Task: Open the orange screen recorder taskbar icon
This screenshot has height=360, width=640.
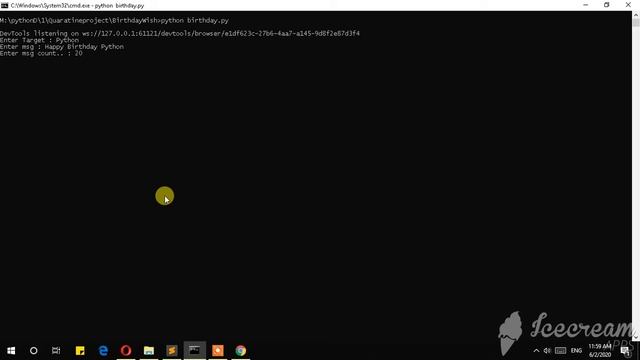Action: [218, 350]
